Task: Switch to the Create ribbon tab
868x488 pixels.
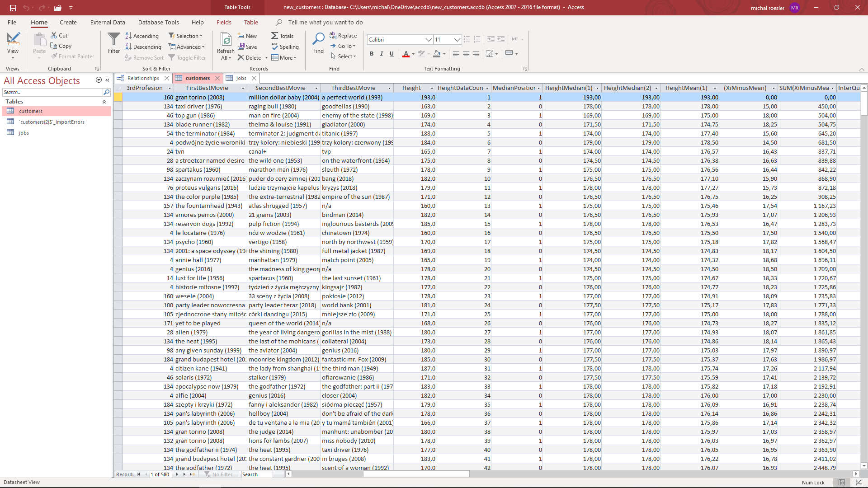Action: point(68,22)
